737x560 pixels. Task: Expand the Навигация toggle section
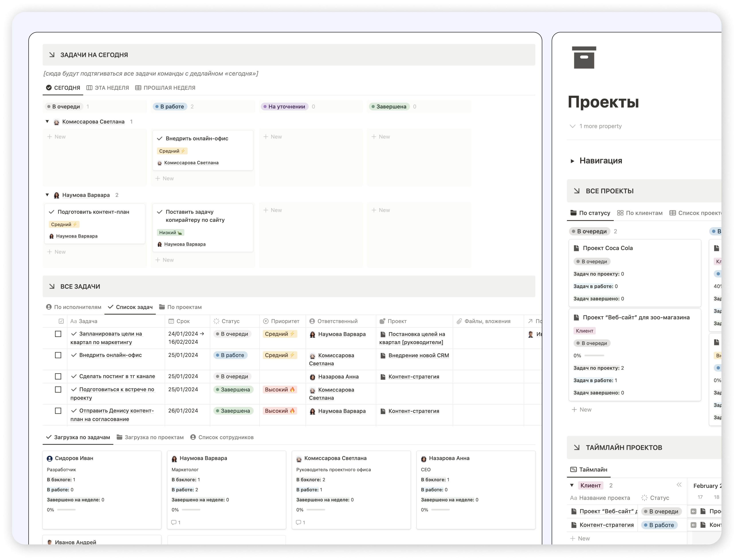click(x=572, y=161)
